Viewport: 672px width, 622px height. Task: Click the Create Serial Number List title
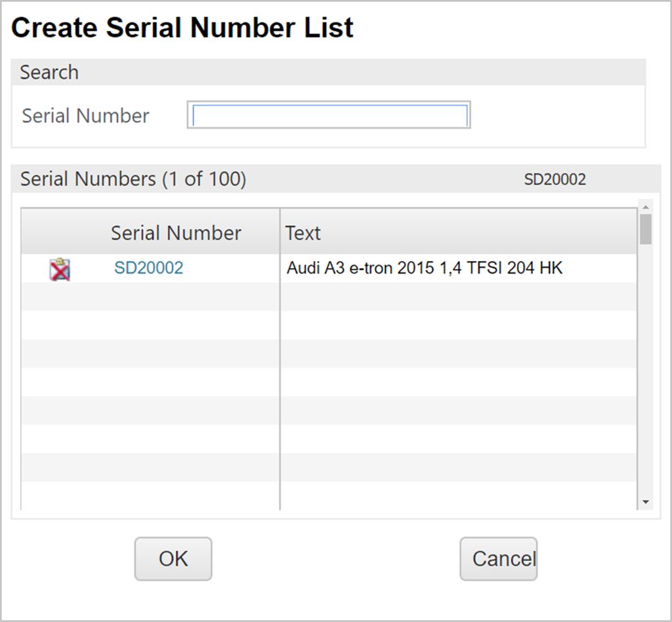(182, 28)
